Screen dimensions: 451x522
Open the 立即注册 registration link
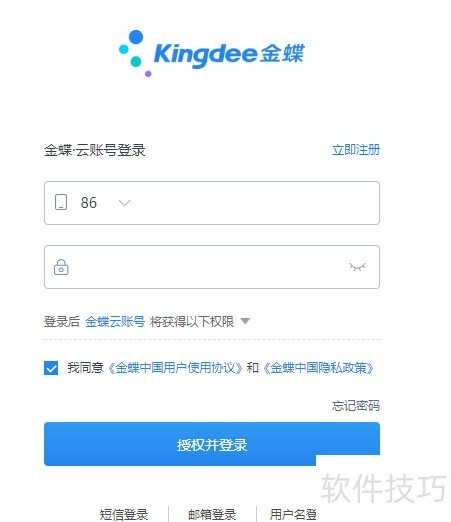[356, 150]
